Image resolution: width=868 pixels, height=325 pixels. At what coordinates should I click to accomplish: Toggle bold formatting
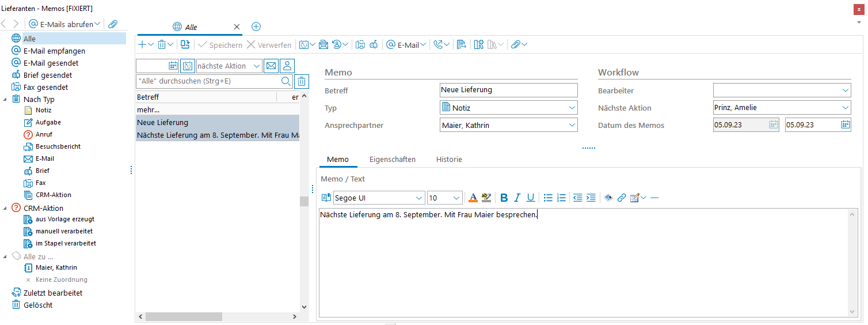[504, 198]
